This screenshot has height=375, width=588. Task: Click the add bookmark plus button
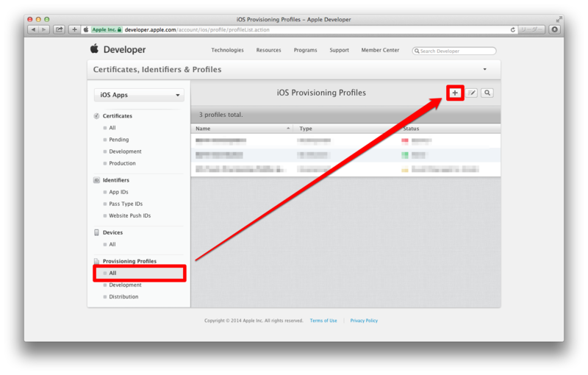click(74, 29)
